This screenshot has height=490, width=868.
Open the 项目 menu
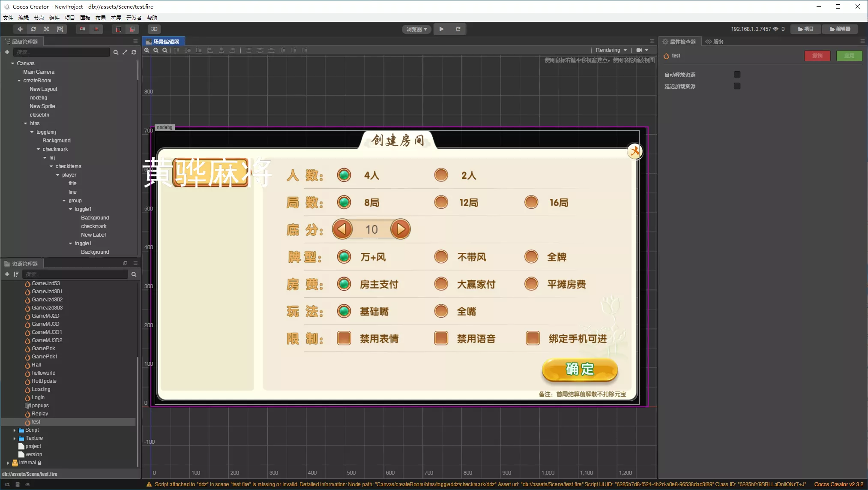[x=69, y=18]
